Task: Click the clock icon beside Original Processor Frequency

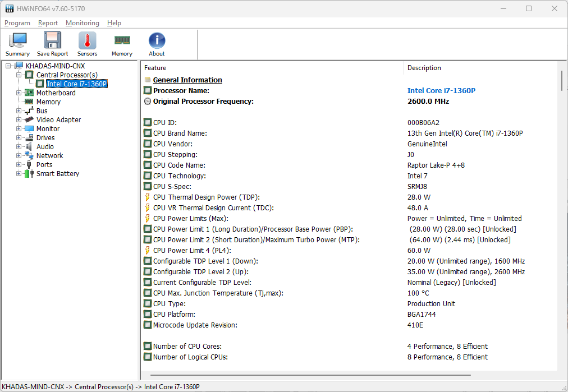Action: tap(148, 102)
